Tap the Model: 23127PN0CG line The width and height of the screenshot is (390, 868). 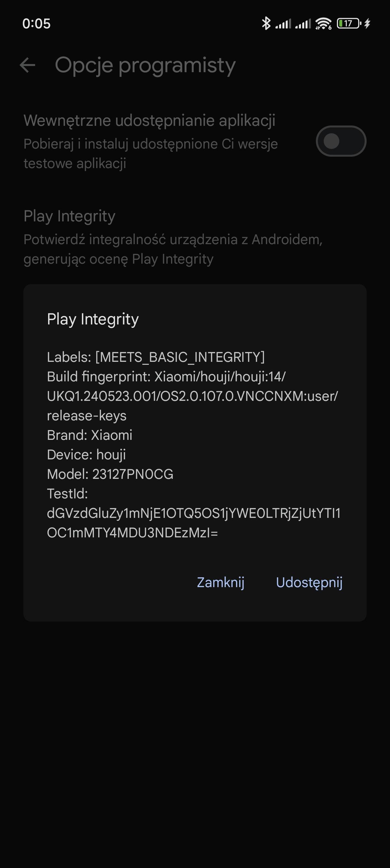[x=110, y=474]
